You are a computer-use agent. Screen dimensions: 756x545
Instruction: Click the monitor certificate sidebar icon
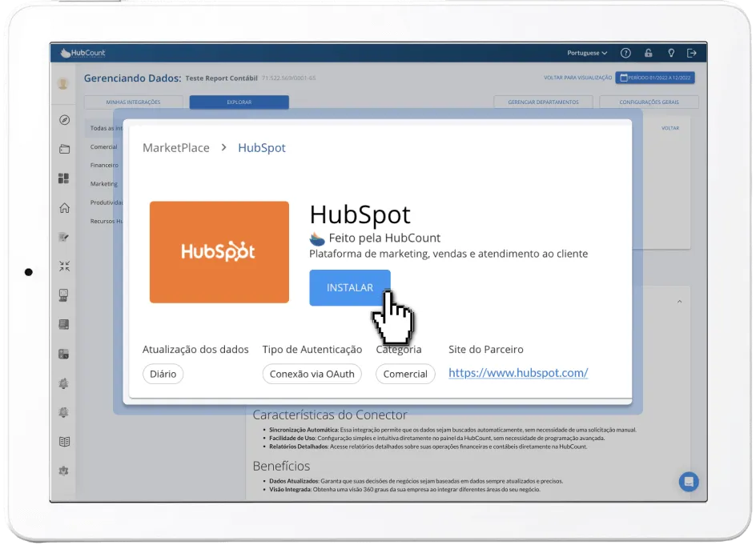(x=63, y=295)
